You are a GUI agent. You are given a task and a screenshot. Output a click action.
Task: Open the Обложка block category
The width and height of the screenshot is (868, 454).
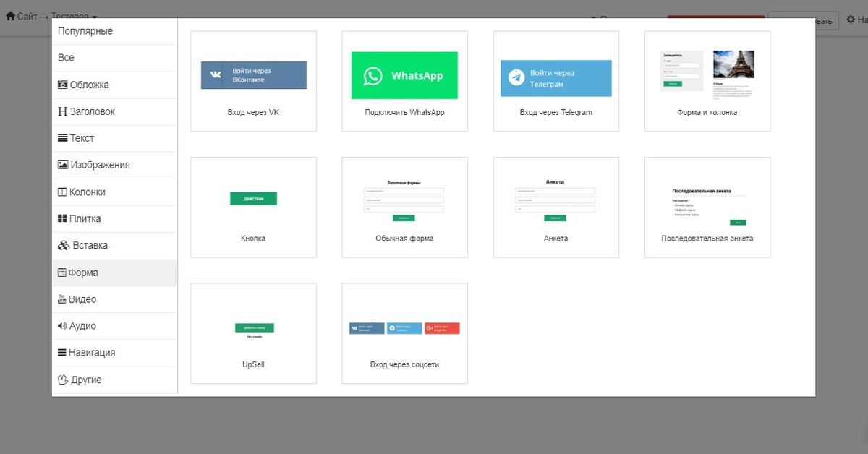pos(114,85)
